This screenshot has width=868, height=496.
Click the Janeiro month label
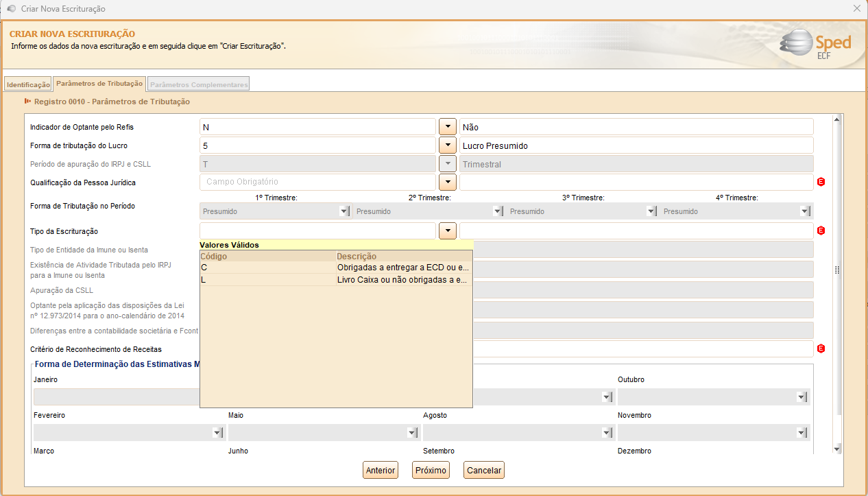click(45, 379)
